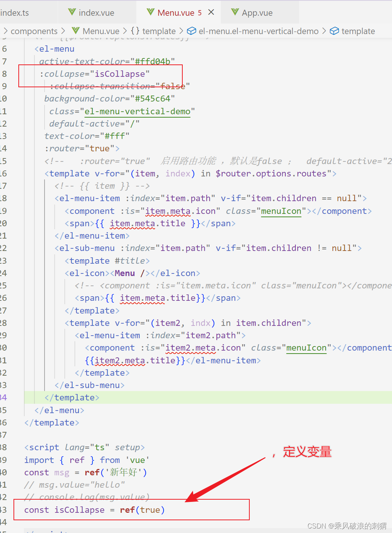Image resolution: width=392 pixels, height=533 pixels.
Task: Click the </el-sub-menu> closing tag
Action: 89,385
